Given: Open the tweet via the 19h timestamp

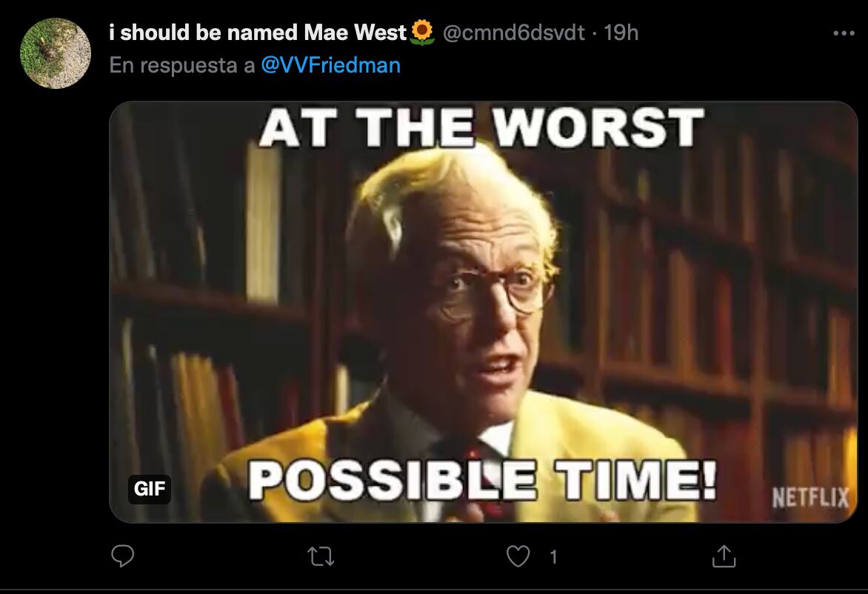Looking at the screenshot, I should coord(621,33).
